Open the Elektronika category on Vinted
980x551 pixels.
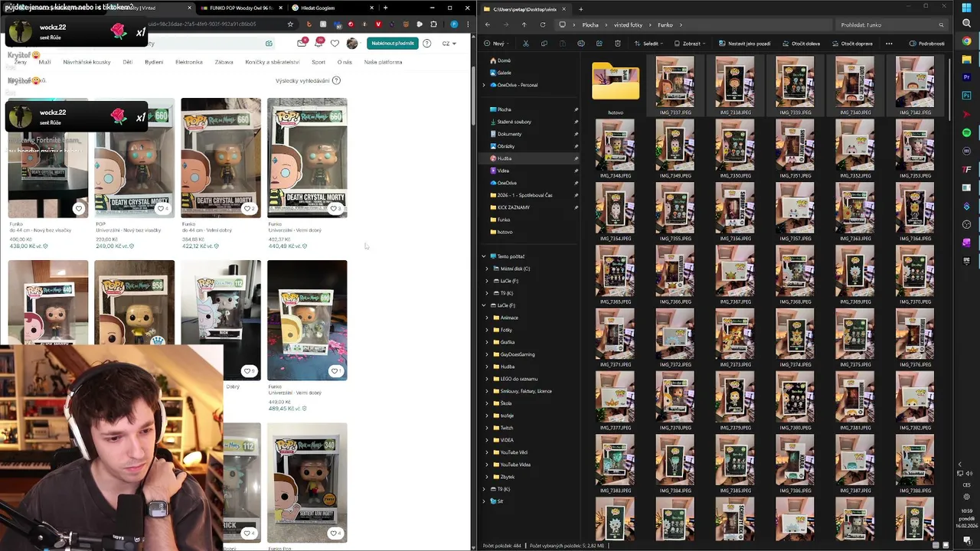pos(189,62)
